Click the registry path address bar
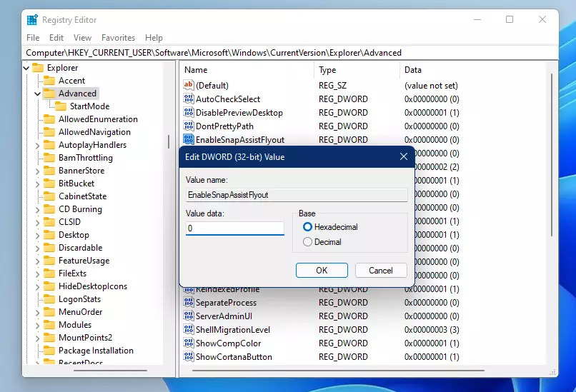This screenshot has width=576, height=392. [290, 53]
